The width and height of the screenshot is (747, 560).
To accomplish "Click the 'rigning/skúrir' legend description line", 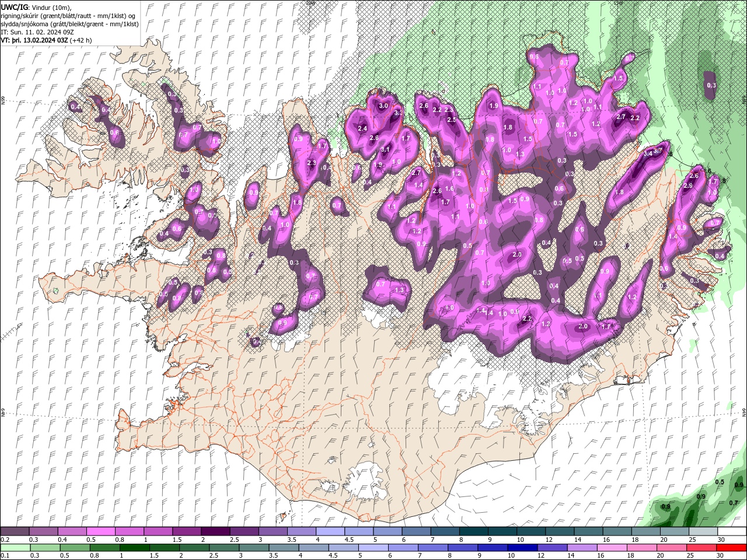I will point(69,16).
